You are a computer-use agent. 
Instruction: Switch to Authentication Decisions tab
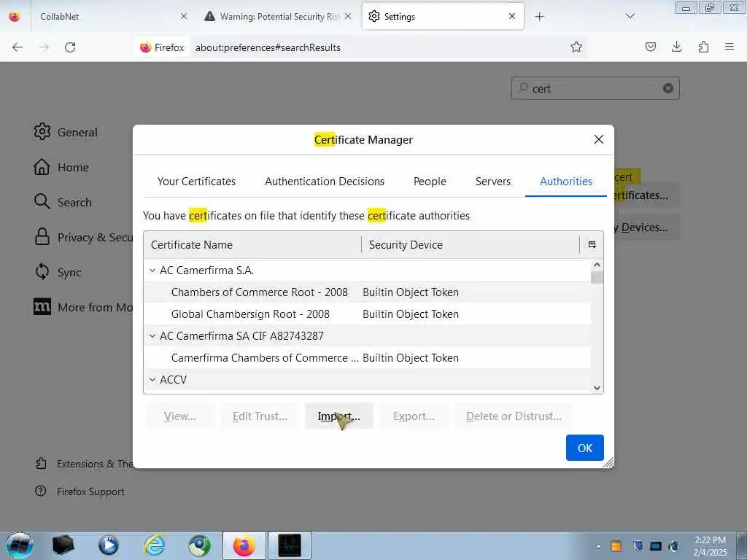[325, 182]
